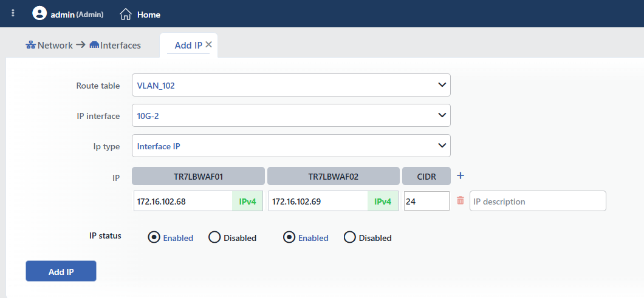Click the Add IP button
The image size is (644, 298).
point(61,271)
